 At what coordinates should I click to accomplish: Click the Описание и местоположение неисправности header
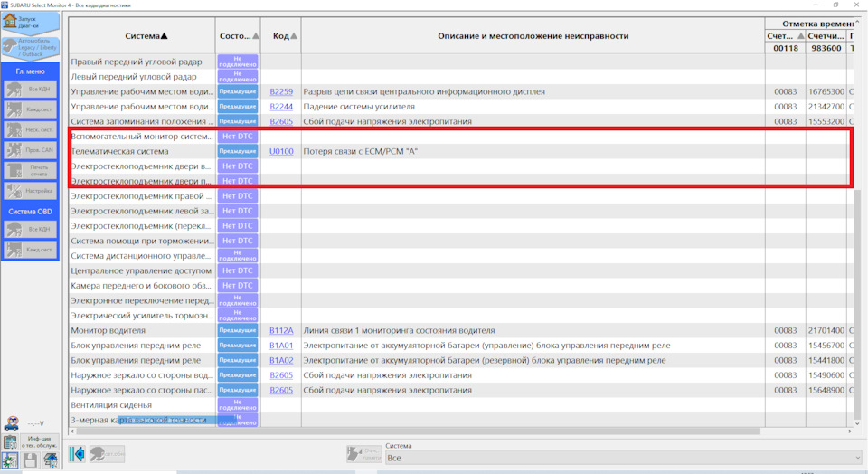pos(533,36)
